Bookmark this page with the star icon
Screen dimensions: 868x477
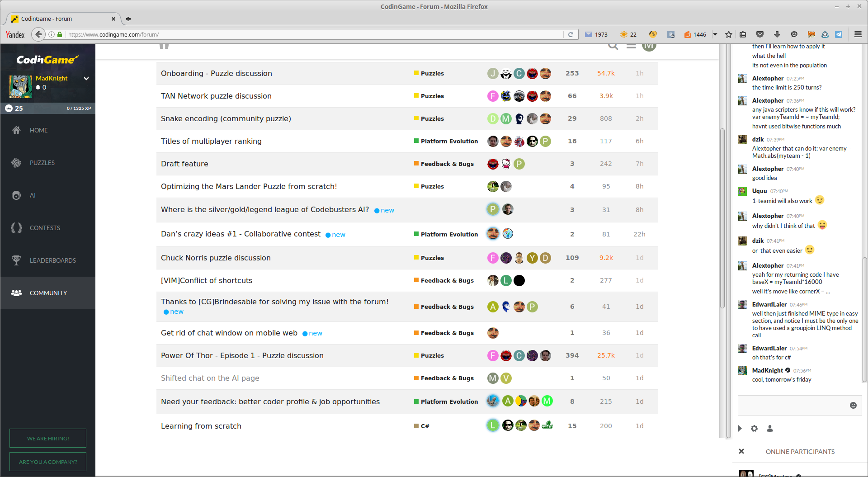click(x=729, y=34)
